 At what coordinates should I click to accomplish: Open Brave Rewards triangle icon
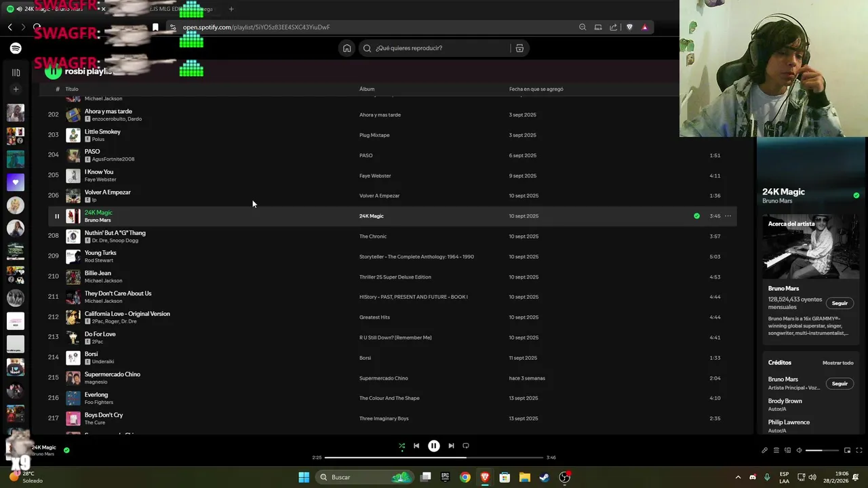pyautogui.click(x=645, y=27)
